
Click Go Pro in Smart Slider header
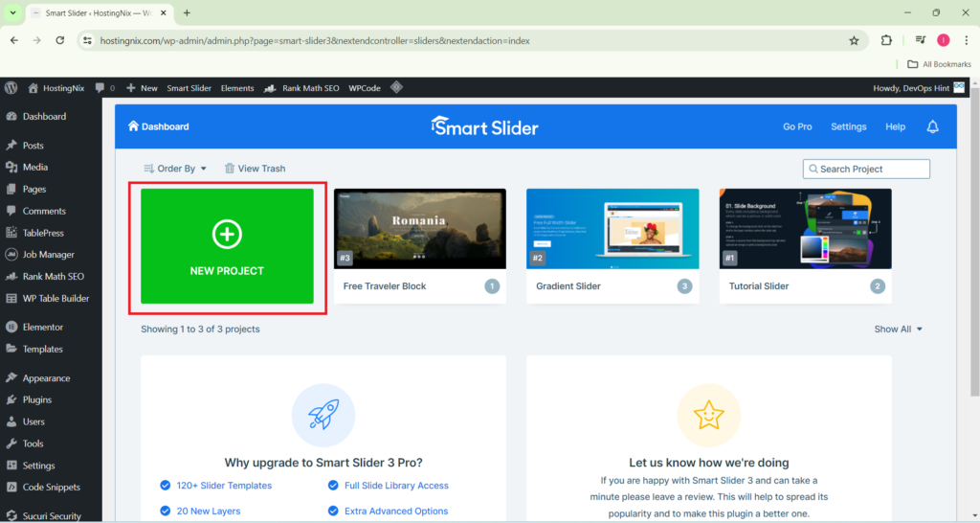pos(797,126)
